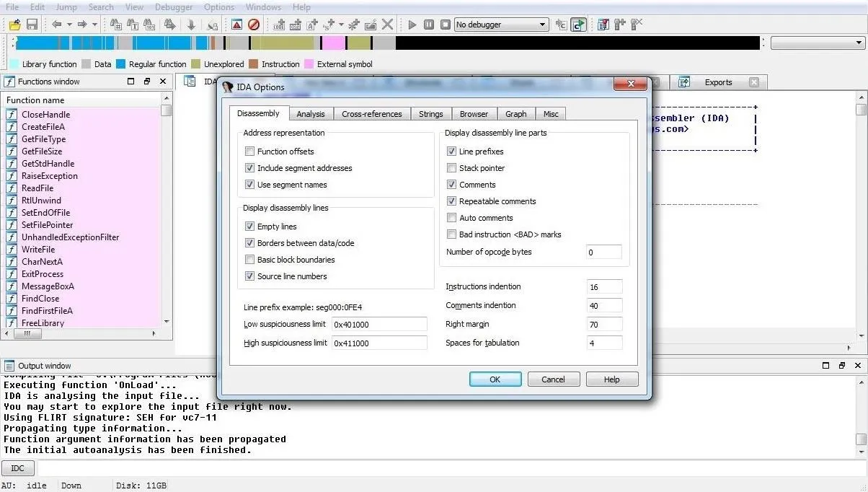The height and width of the screenshot is (492, 868).
Task: Pause the process with the pause icon
Action: click(x=429, y=25)
